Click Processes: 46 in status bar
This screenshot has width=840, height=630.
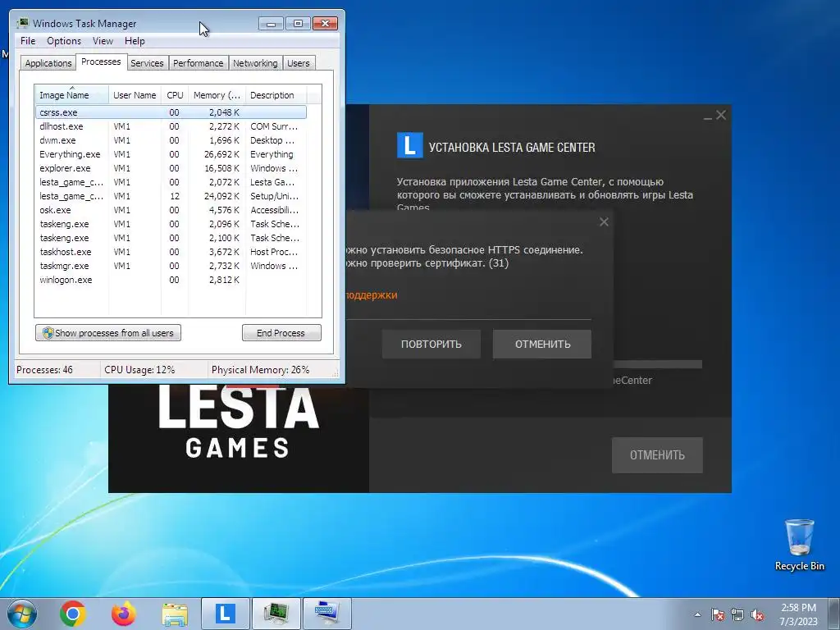(x=44, y=370)
